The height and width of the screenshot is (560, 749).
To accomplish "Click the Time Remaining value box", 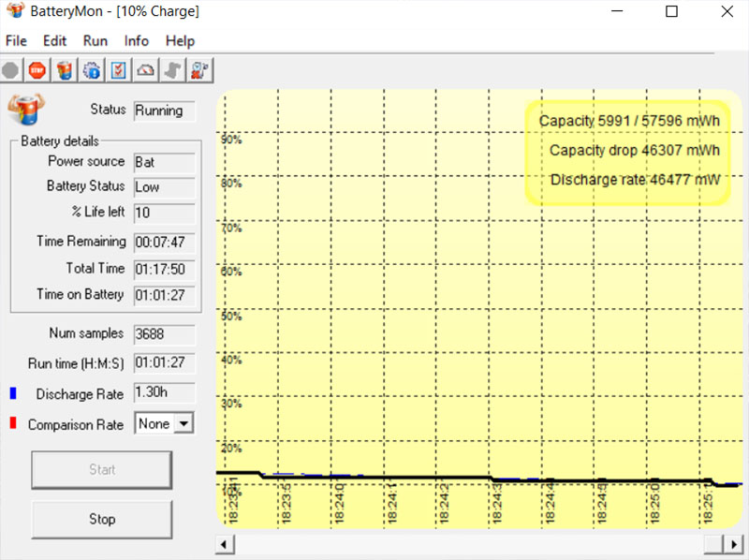I will coord(164,241).
